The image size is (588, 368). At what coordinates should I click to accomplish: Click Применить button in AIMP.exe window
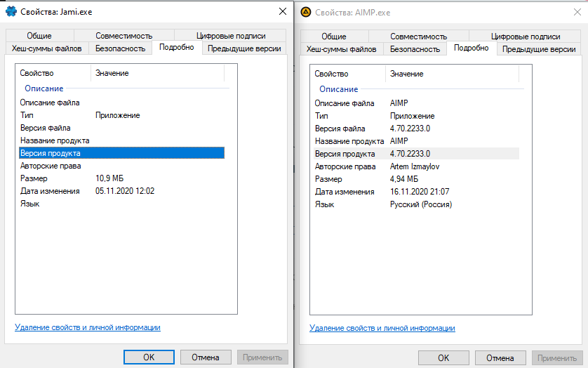[x=557, y=358]
